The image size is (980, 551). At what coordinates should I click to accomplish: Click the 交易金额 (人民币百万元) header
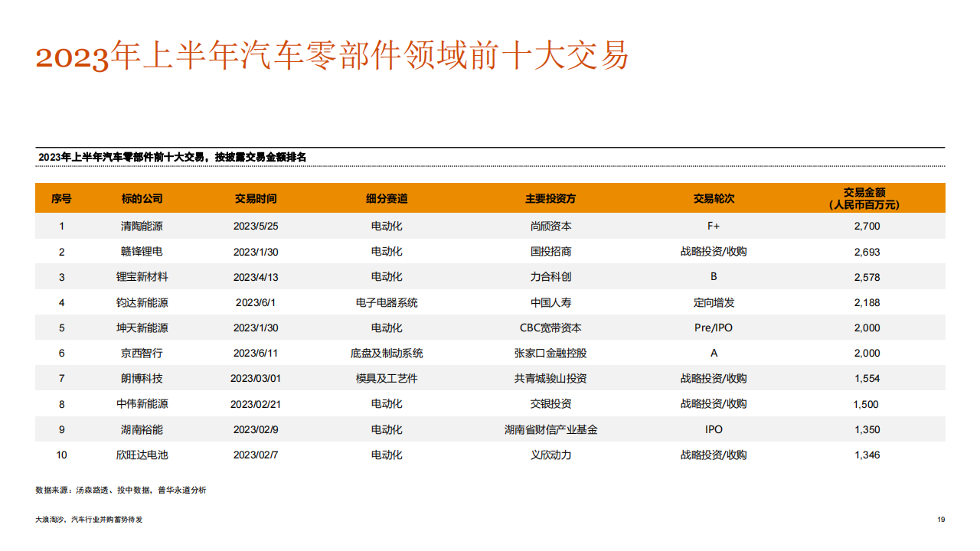864,198
